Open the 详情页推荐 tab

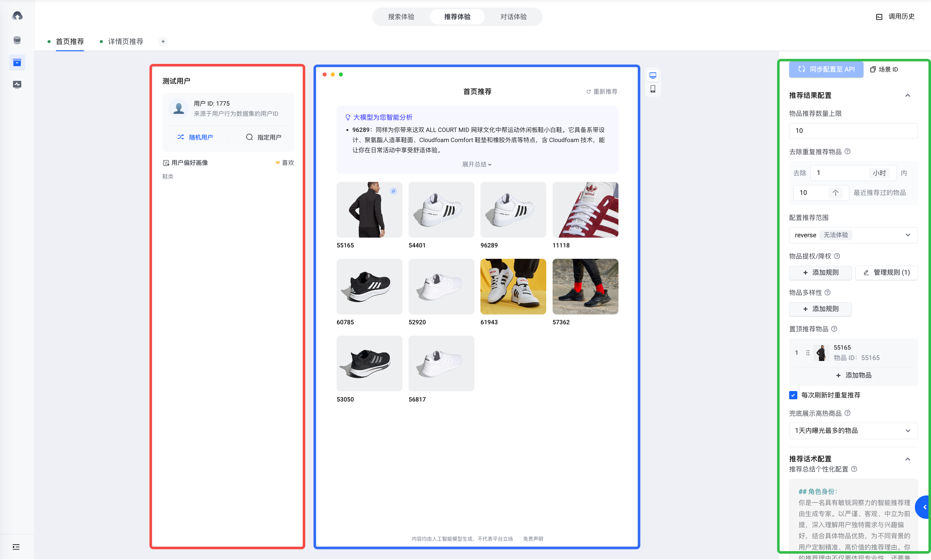(x=125, y=41)
